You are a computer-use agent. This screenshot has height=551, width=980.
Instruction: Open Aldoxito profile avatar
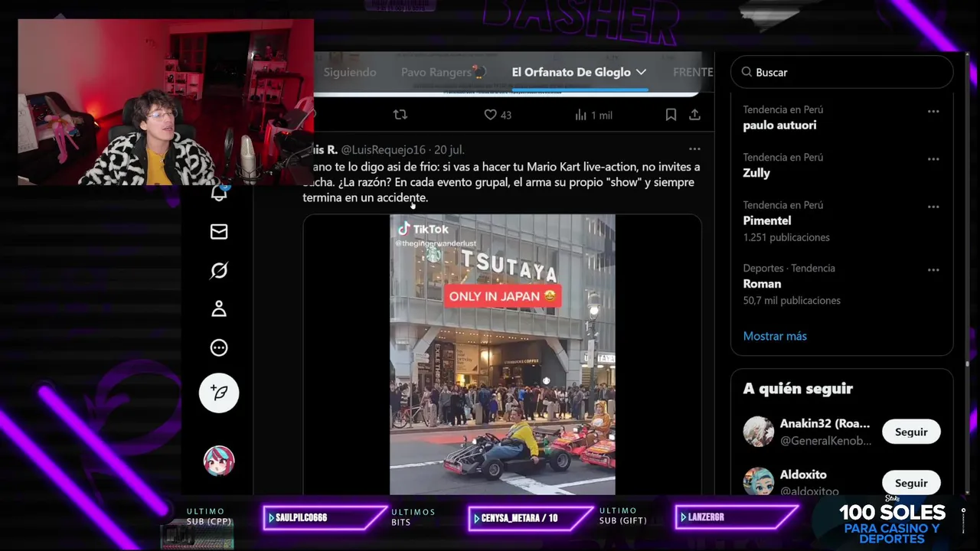pyautogui.click(x=759, y=482)
